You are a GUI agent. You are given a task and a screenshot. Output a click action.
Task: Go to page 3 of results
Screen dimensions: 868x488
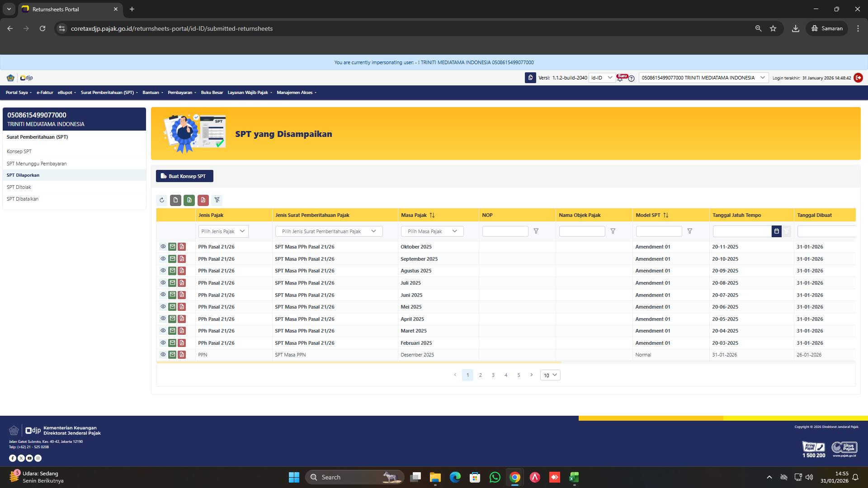[x=493, y=375]
